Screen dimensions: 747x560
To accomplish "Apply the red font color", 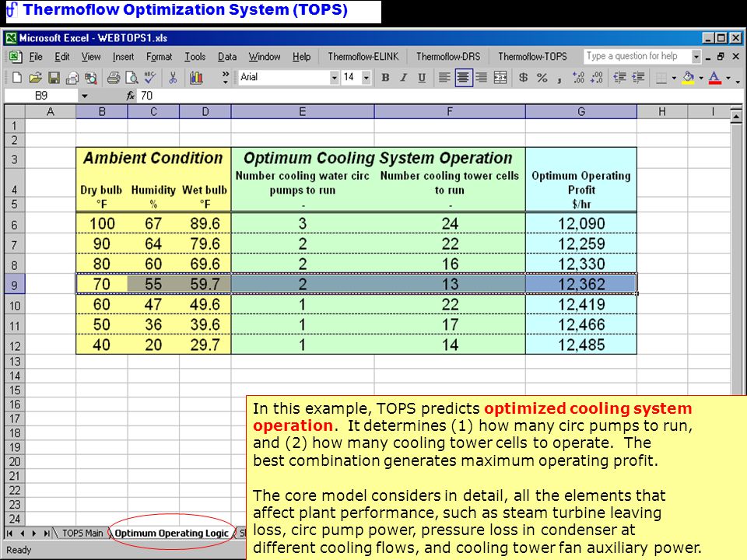I will (x=714, y=78).
